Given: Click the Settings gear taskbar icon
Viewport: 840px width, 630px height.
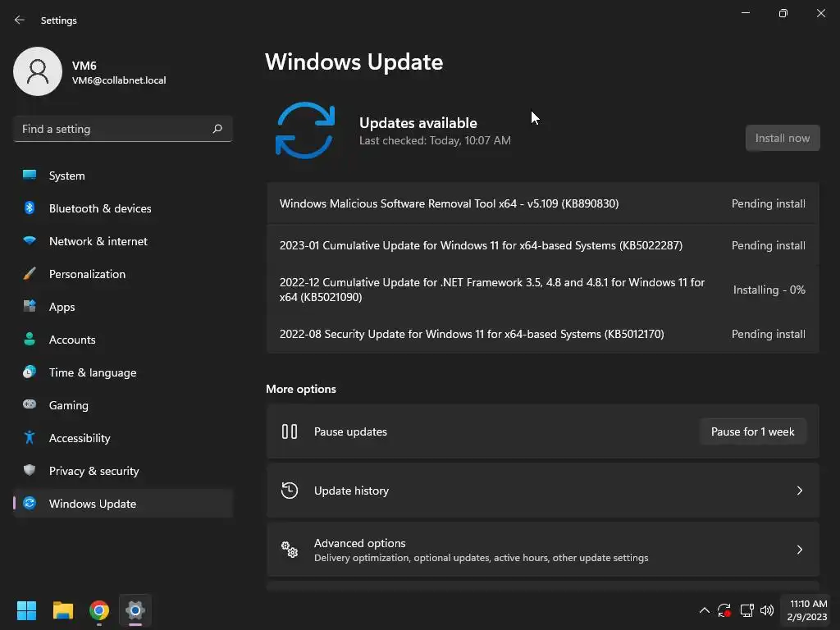Looking at the screenshot, I should point(135,610).
